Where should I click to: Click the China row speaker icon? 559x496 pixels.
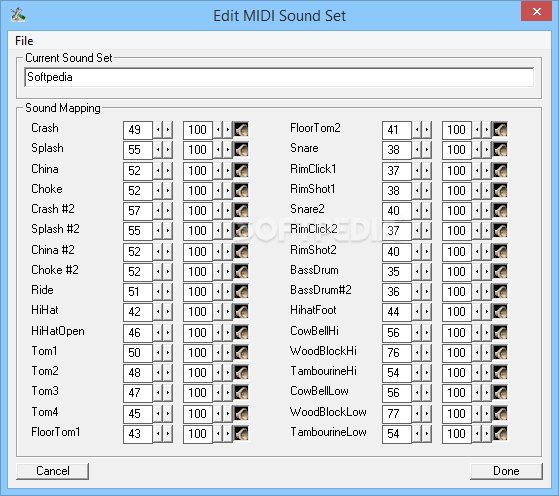[x=241, y=171]
